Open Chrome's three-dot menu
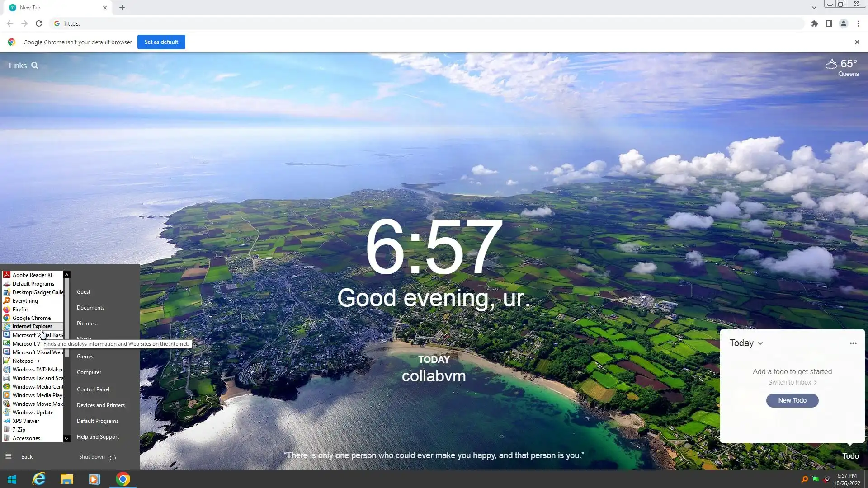Image resolution: width=868 pixels, height=488 pixels. tap(858, 23)
